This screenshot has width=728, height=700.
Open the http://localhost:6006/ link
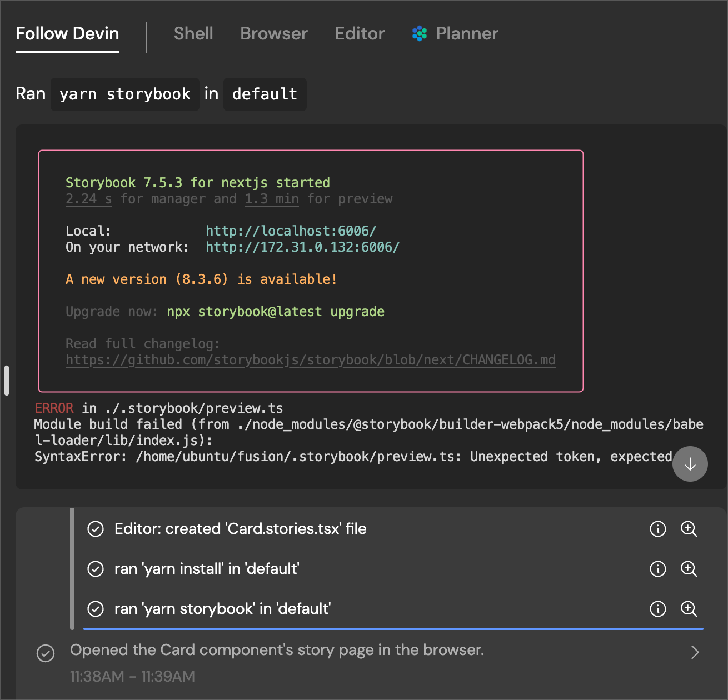[291, 231]
